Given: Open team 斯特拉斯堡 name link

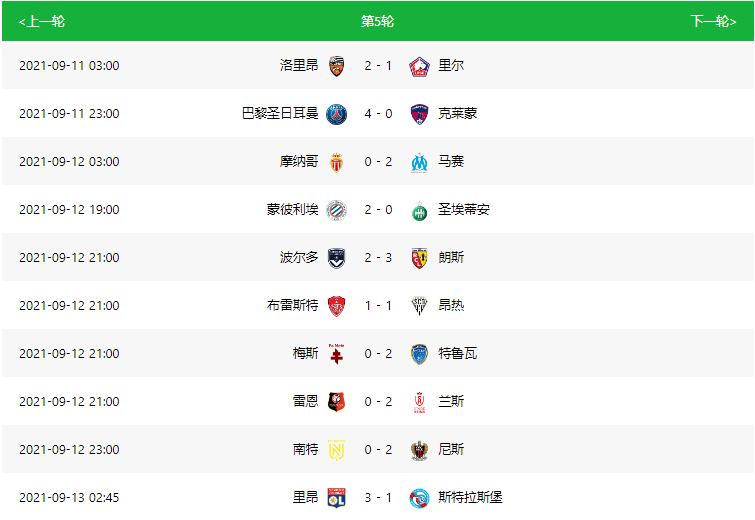Looking at the screenshot, I should 470,497.
